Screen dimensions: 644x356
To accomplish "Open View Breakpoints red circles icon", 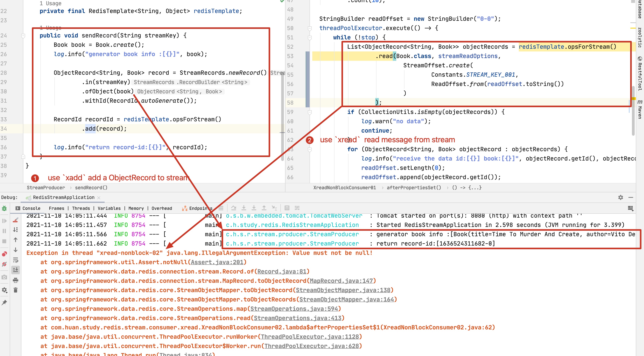I will (4, 254).
